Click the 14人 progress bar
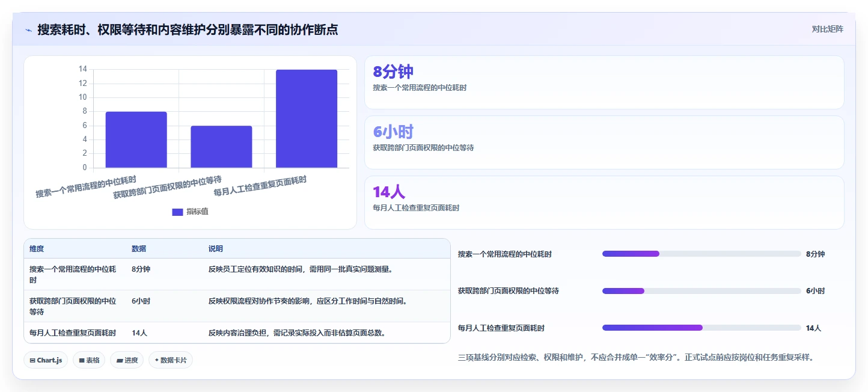Viewport: 868px width, 392px height. 701,328
